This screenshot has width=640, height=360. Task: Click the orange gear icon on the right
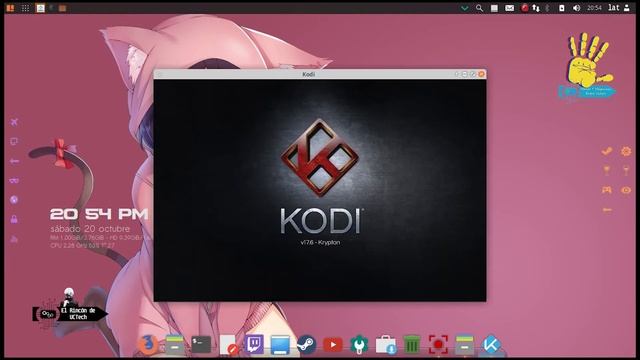click(626, 151)
